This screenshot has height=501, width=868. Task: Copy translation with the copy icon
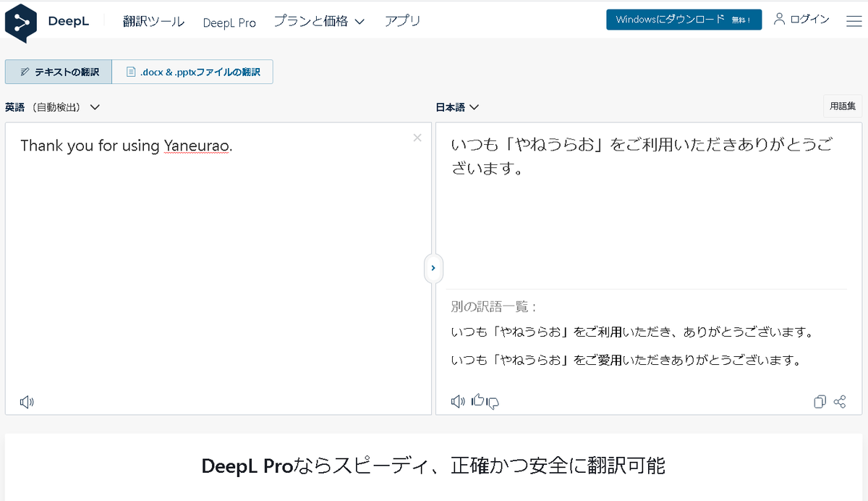point(820,402)
